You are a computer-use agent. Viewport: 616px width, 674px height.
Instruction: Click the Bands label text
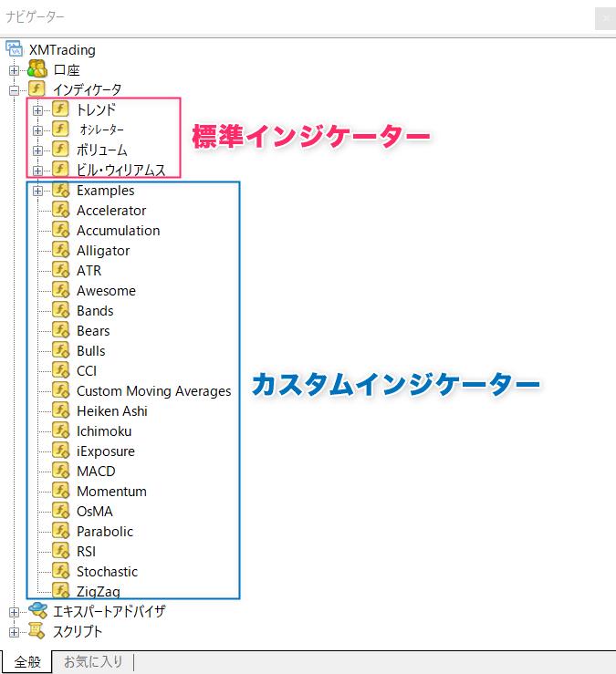95,310
